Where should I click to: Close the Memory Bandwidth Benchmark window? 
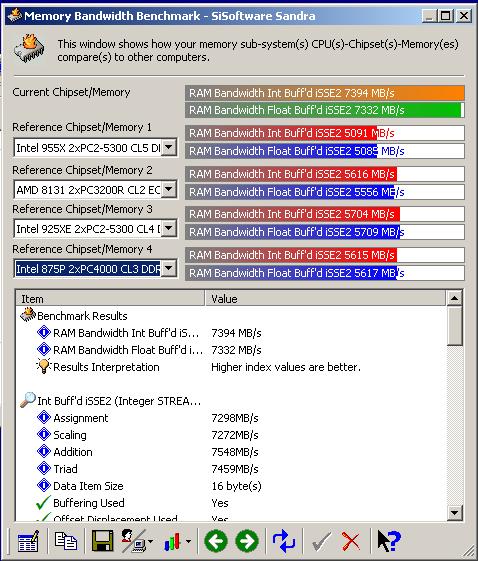point(464,16)
